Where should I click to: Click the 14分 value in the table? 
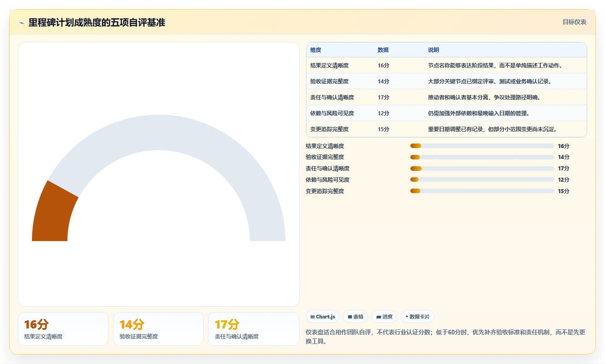point(383,82)
